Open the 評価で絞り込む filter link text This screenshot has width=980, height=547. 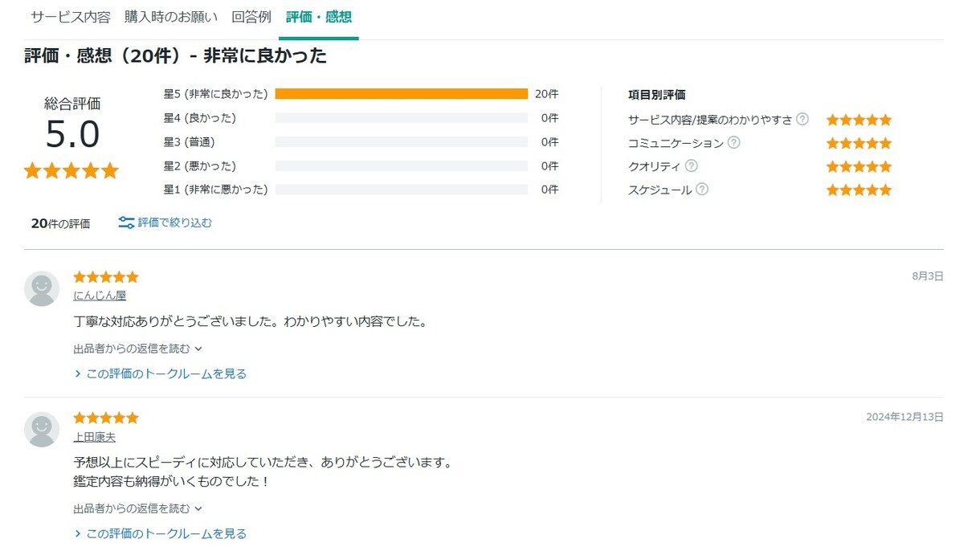[x=175, y=222]
